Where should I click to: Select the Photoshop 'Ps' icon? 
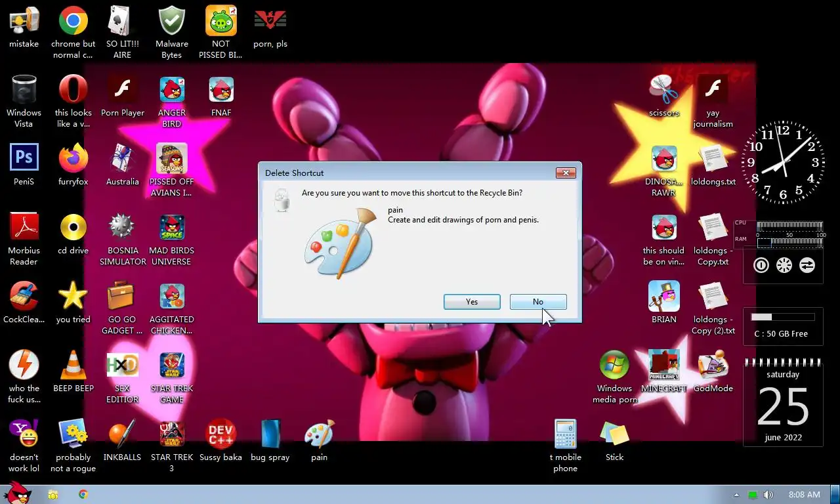pos(24,165)
